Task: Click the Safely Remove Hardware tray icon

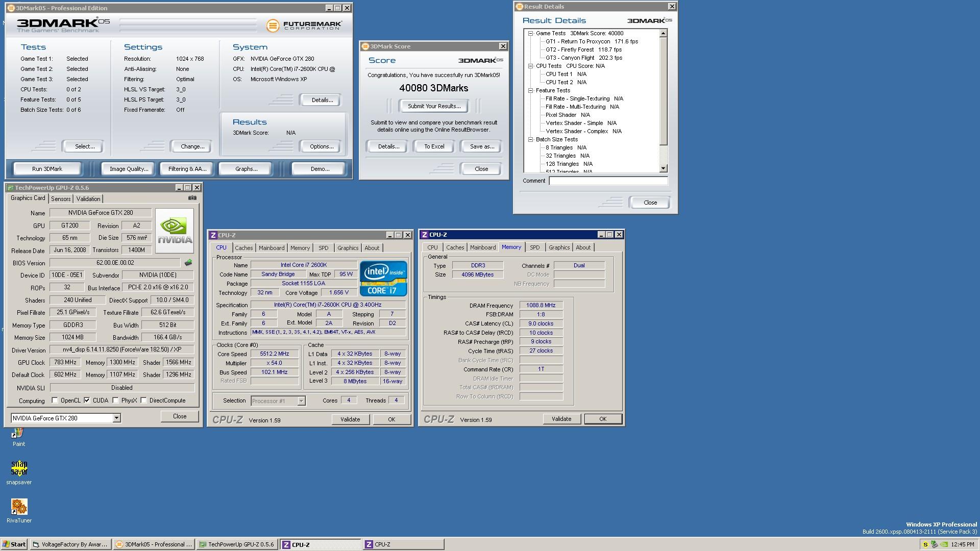Action: click(x=934, y=544)
